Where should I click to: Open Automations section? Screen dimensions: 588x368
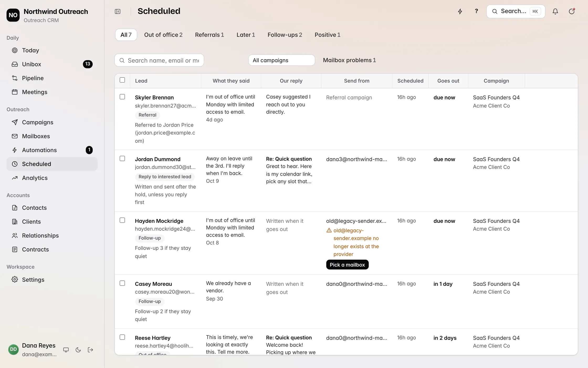tap(52, 150)
